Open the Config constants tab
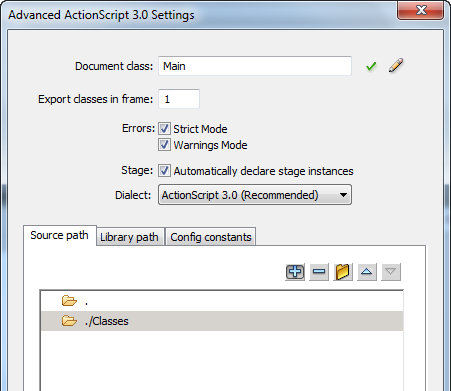The image size is (451, 391). (211, 237)
